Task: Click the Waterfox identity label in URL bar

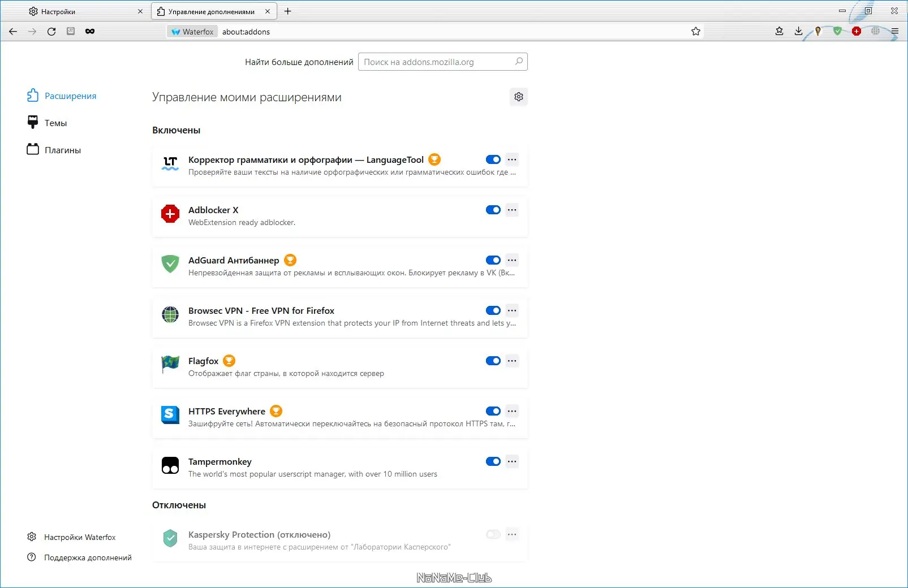Action: [x=192, y=32]
